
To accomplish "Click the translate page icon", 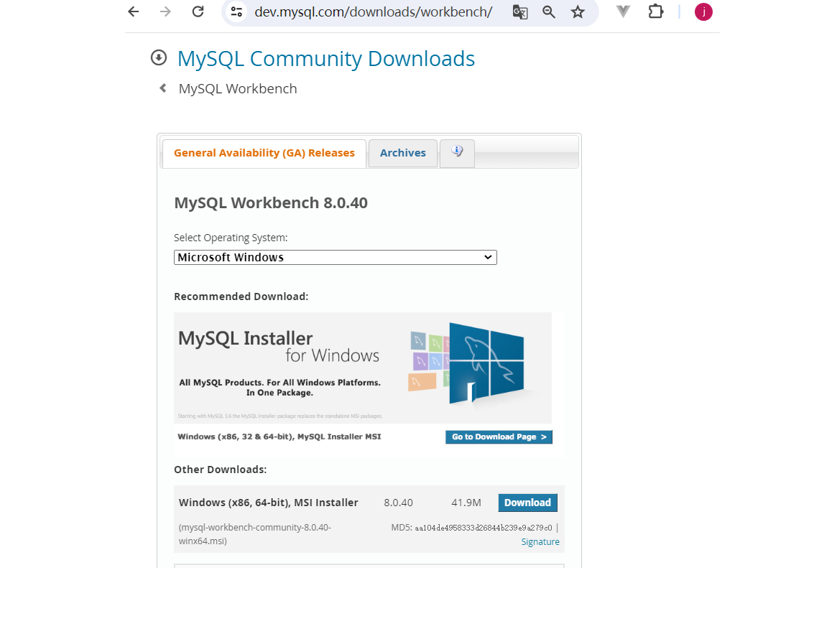I will tap(520, 11).
